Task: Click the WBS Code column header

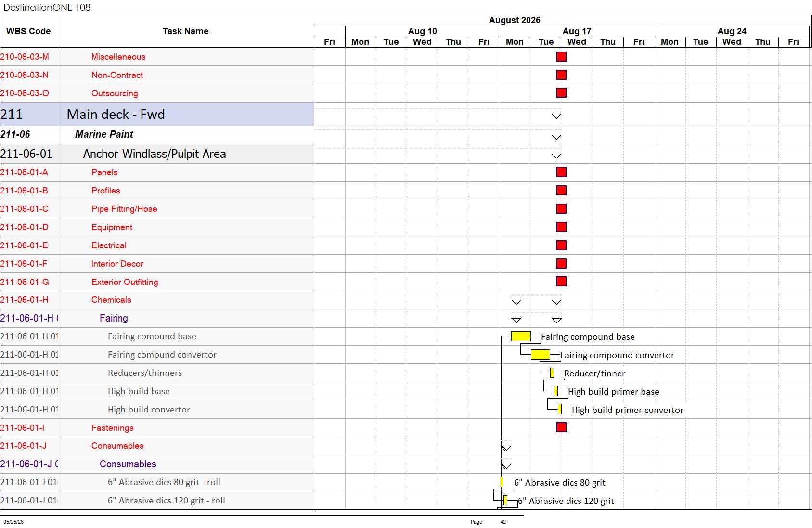Action: (29, 31)
